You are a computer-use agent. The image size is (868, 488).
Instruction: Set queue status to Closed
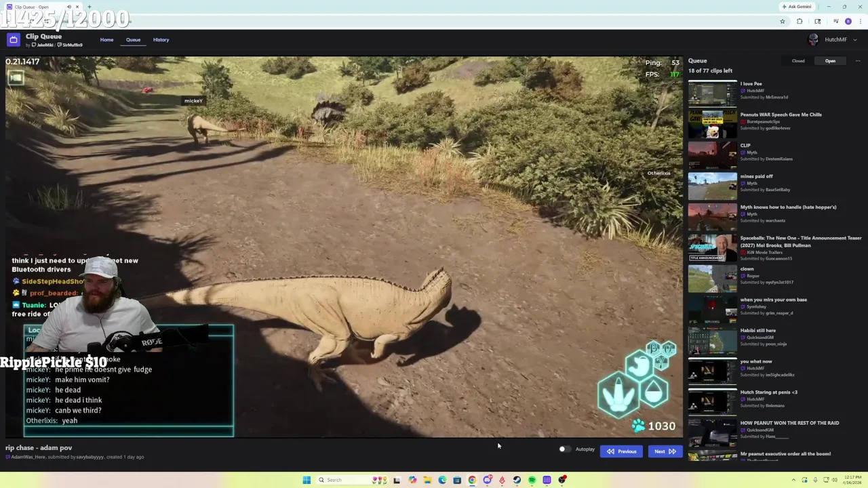pyautogui.click(x=798, y=61)
